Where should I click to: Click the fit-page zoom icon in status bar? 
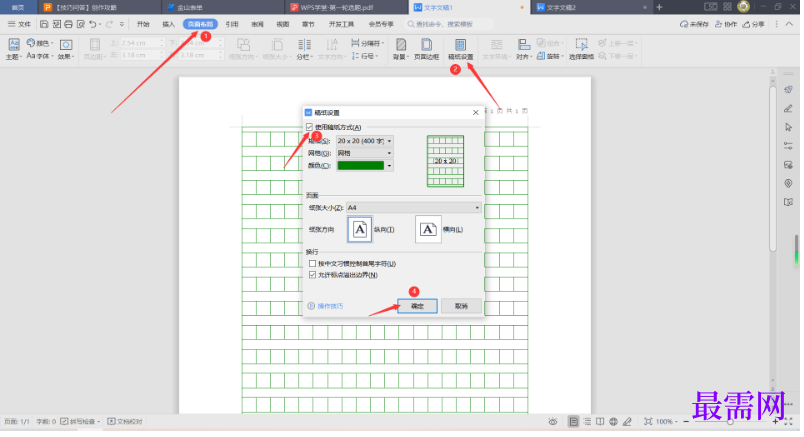(x=648, y=421)
